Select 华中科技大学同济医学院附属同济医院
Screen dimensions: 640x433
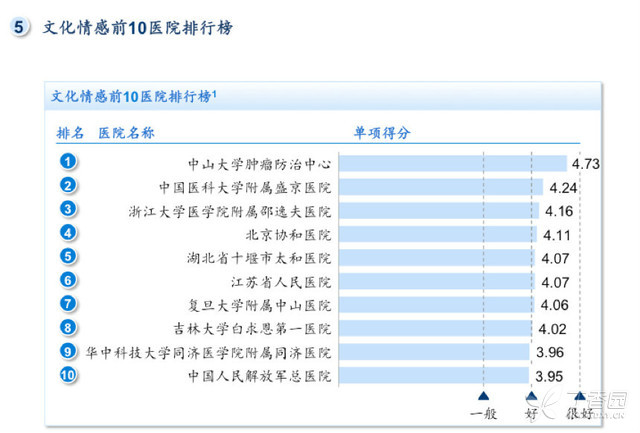tap(208, 353)
